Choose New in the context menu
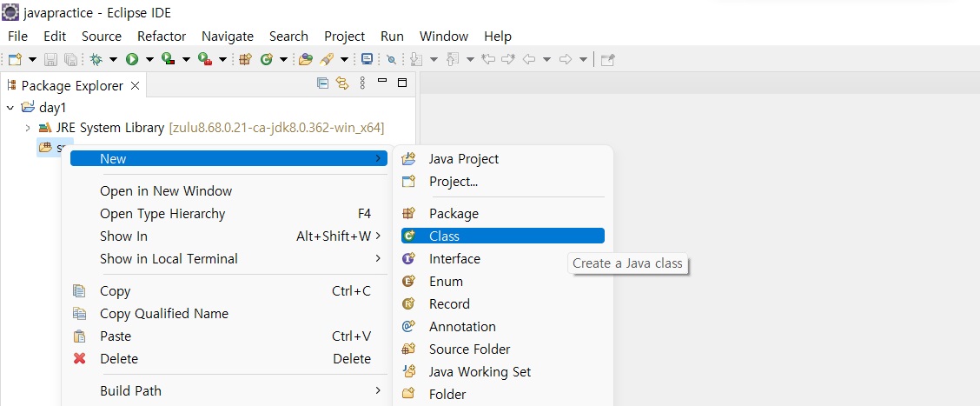 (228, 159)
